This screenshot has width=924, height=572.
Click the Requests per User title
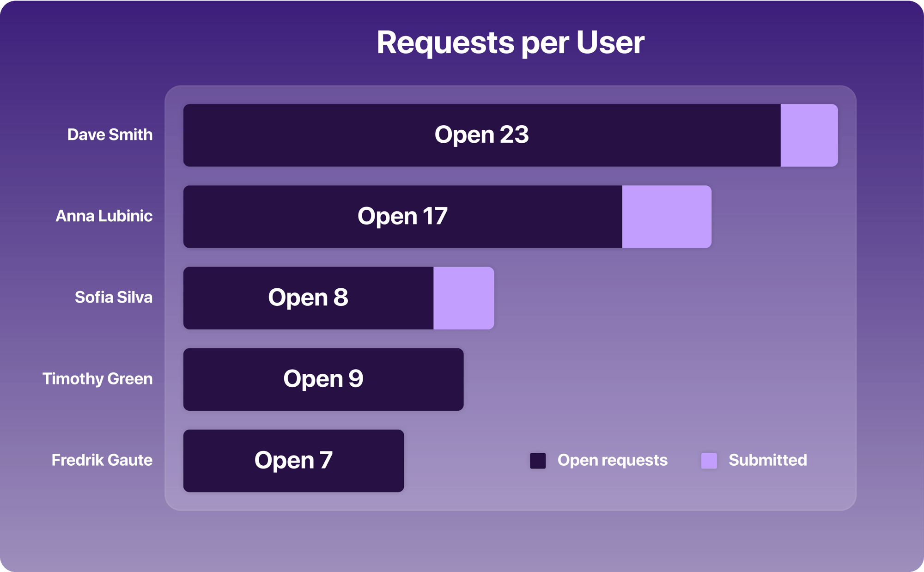[x=510, y=43]
